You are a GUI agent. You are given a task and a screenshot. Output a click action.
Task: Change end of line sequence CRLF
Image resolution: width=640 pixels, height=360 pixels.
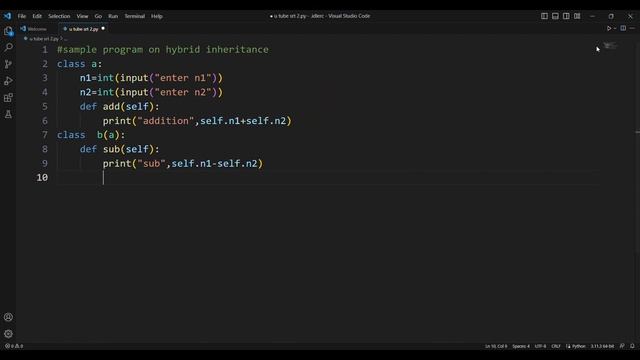pyautogui.click(x=556, y=346)
